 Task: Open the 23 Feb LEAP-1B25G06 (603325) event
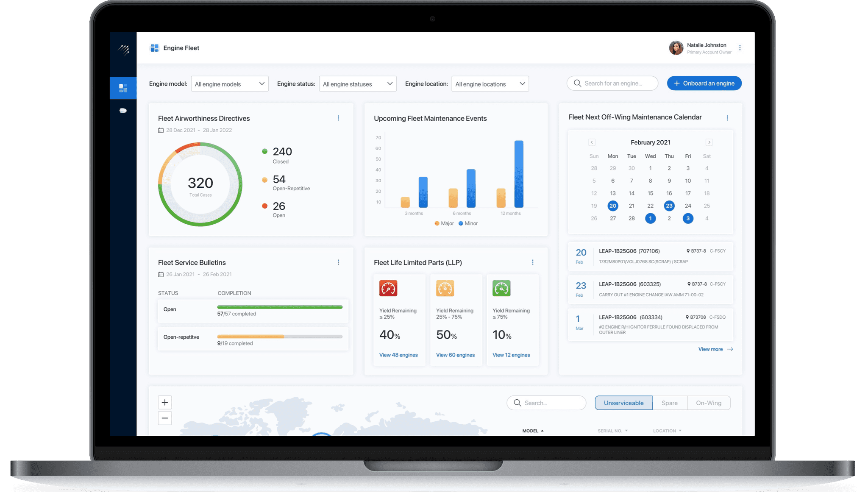[651, 289]
